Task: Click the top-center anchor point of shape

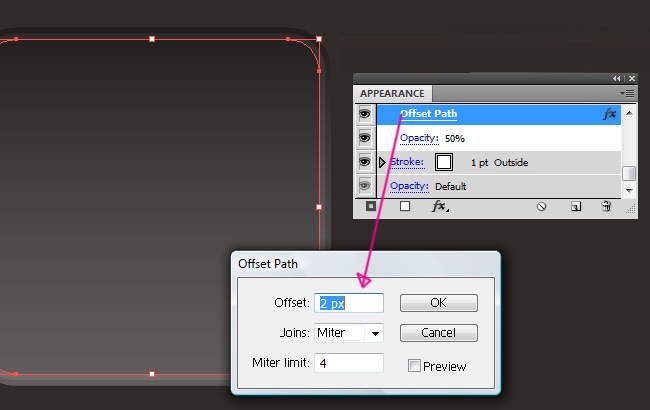Action: [152, 39]
